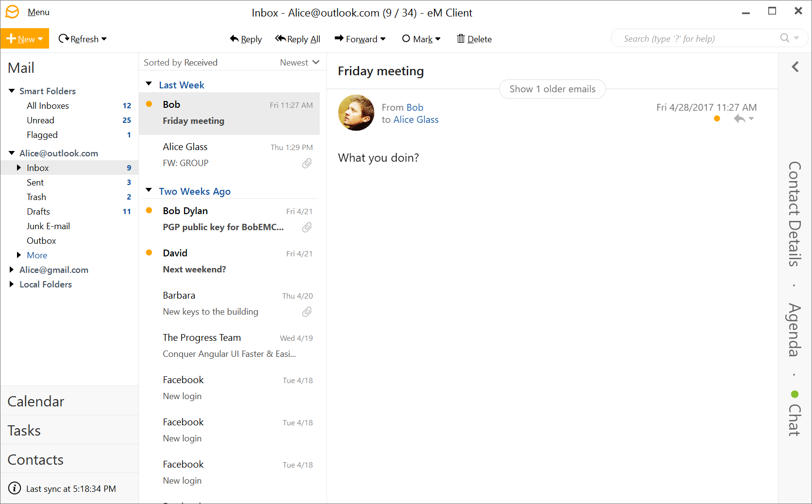
Task: Open the Menu
Action: tap(38, 12)
